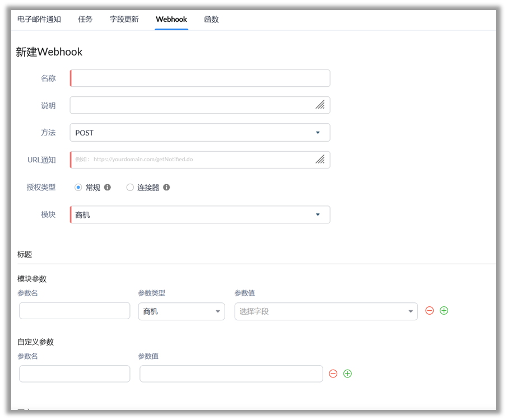Click the info icon next to 连接器
This screenshot has height=420, width=507.
tap(166, 188)
